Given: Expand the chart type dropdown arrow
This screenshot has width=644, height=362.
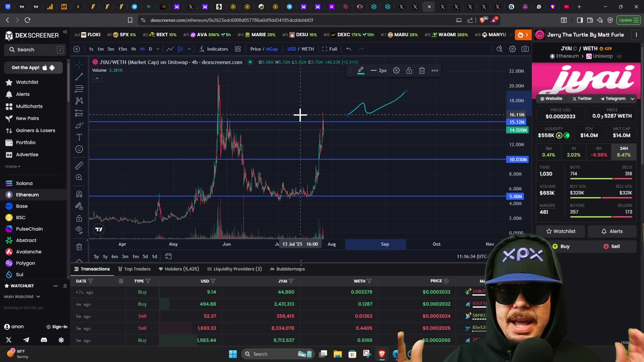Looking at the screenshot, I should click(x=189, y=49).
